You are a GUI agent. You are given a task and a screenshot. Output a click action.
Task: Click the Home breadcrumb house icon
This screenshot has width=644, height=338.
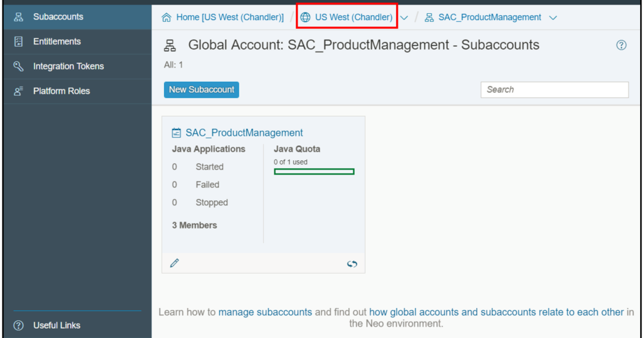pos(167,18)
